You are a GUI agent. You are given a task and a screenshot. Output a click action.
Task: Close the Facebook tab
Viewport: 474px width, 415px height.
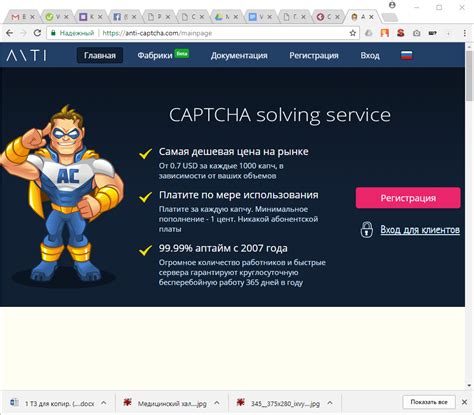134,17
